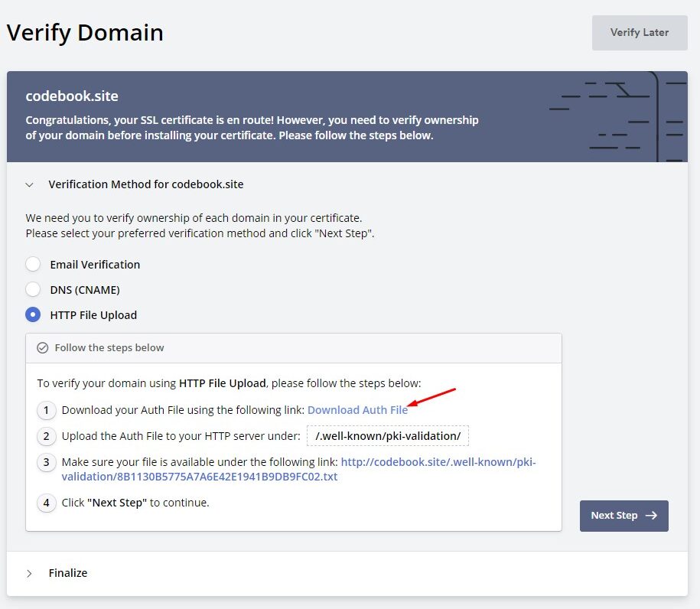
Task: Expand the Finalize section chevron
Action: [30, 573]
